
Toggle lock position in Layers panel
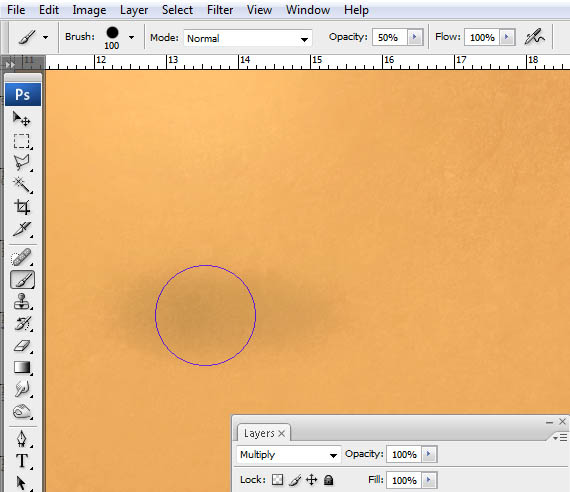tap(312, 480)
